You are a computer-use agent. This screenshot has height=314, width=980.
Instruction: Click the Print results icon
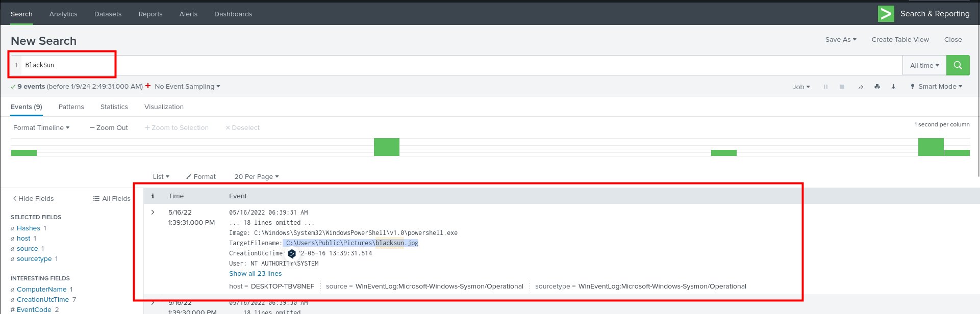tap(877, 87)
